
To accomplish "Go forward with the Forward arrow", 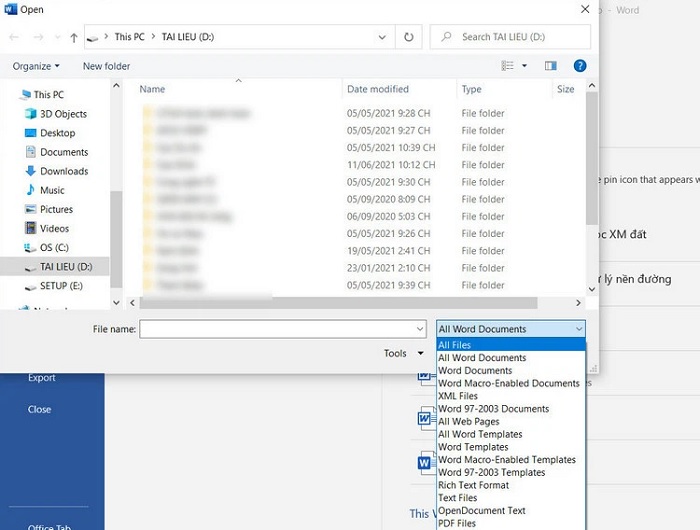I will 38,37.
